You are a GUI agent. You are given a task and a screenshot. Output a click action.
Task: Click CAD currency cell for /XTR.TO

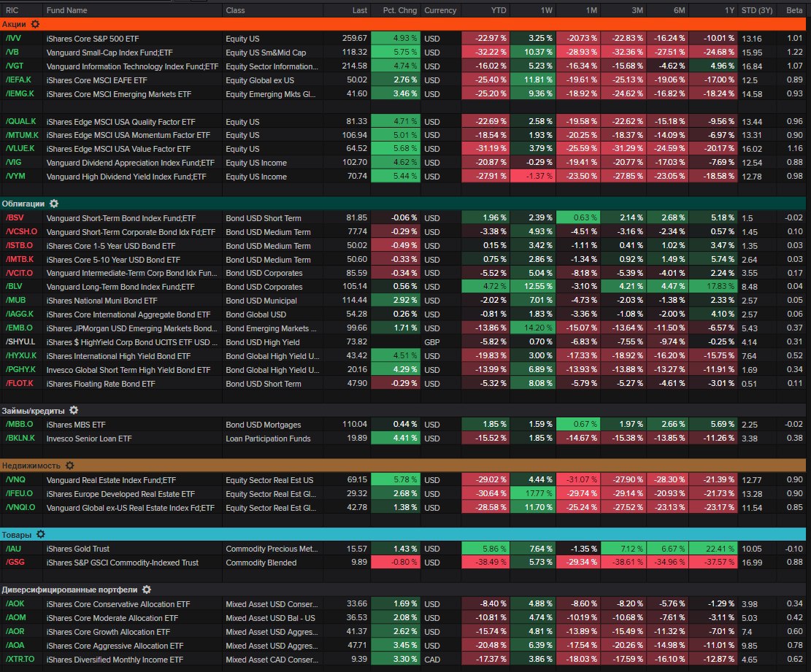coord(432,660)
